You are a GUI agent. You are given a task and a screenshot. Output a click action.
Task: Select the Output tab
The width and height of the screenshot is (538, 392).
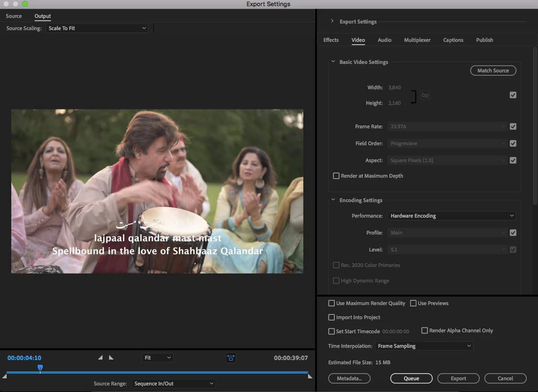coord(42,16)
